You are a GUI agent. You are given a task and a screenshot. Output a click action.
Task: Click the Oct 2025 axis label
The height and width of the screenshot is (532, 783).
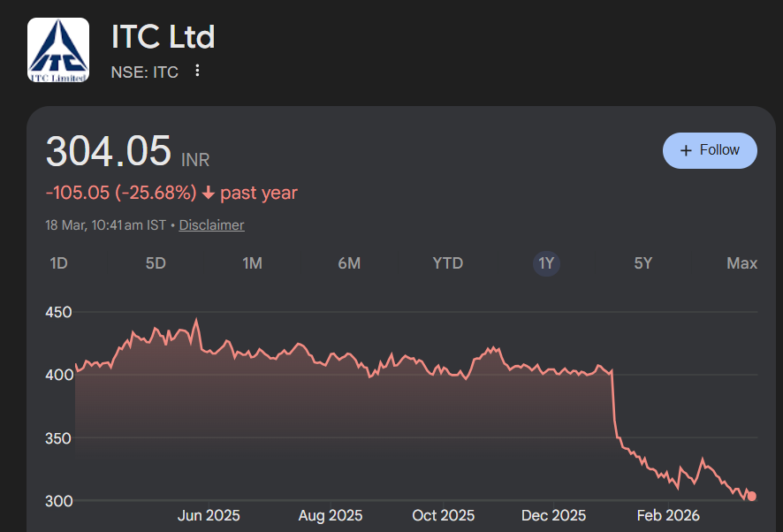pos(444,515)
